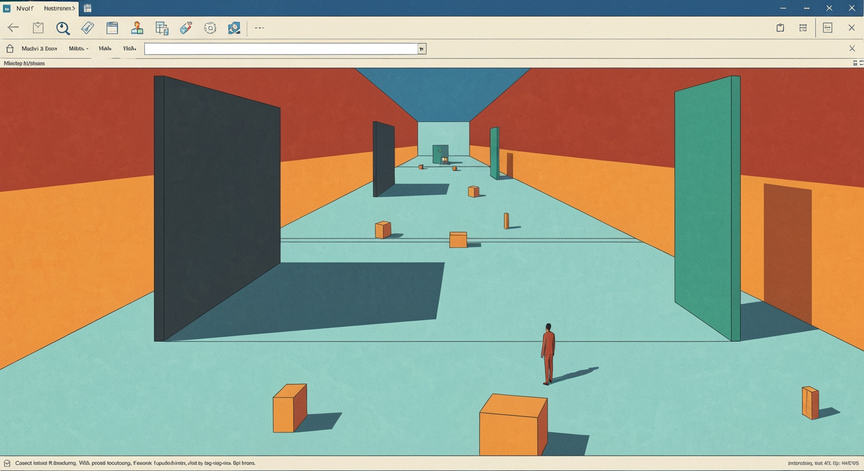The image size is (864, 471).
Task: Open the new tab grid icon
Action: 88,8
